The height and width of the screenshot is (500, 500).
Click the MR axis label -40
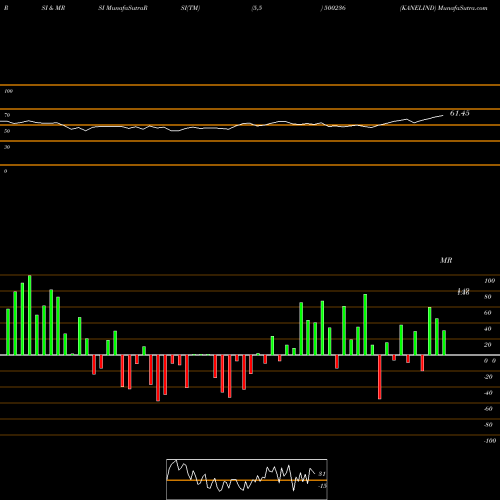488,393
